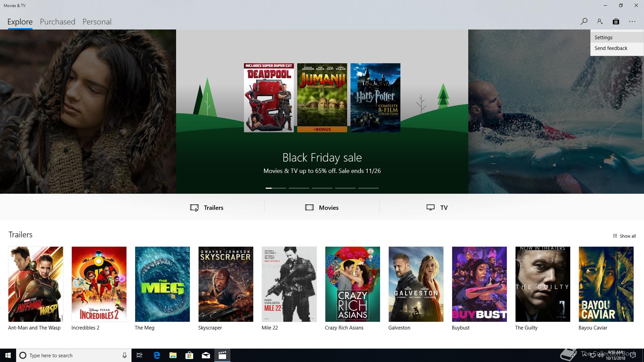Viewport: 644px width, 362px height.
Task: Launch Microsoft Edge from taskbar
Action: (156, 355)
